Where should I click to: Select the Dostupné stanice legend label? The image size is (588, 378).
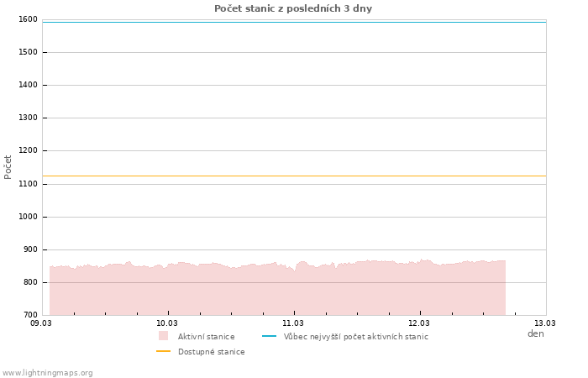click(x=211, y=352)
